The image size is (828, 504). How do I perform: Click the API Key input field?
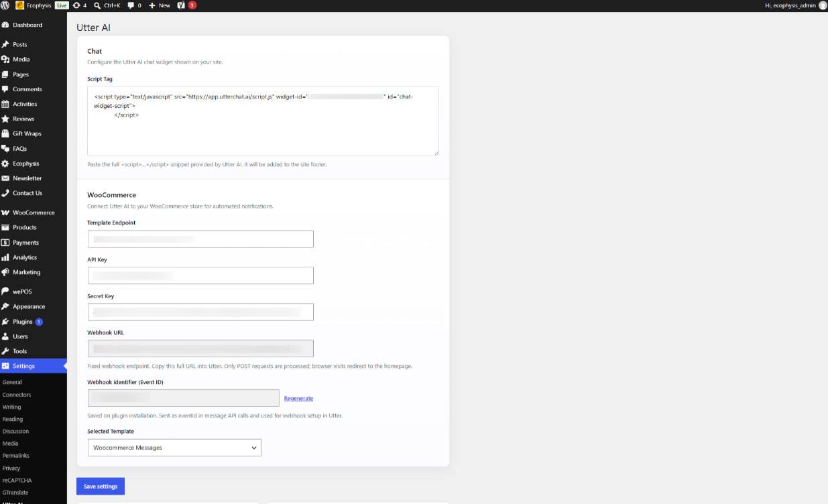pos(200,275)
